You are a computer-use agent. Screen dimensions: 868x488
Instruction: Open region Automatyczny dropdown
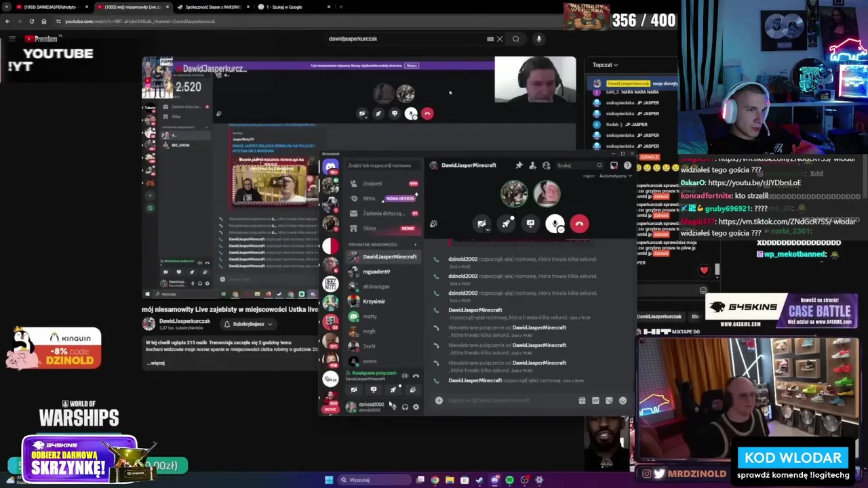coord(615,176)
